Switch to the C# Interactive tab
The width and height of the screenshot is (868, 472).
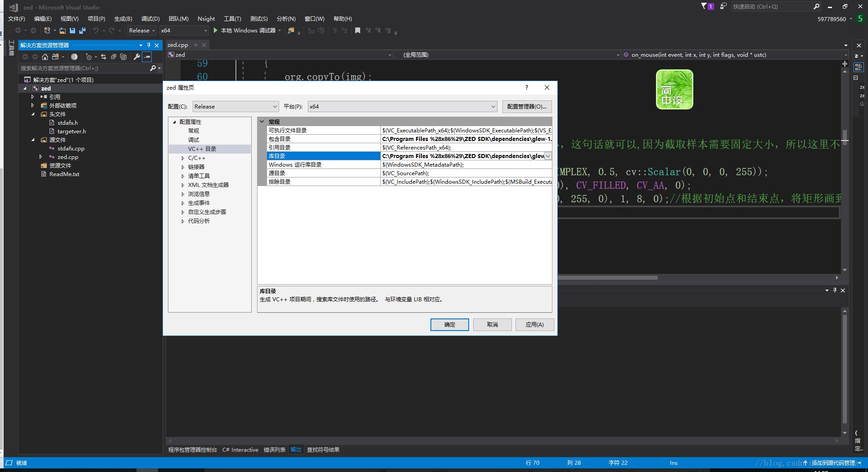[240, 450]
